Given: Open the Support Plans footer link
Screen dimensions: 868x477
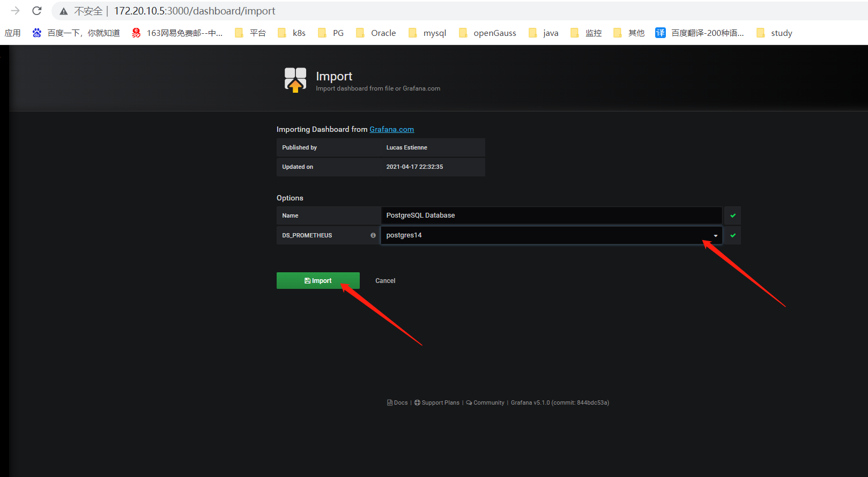Looking at the screenshot, I should pyautogui.click(x=437, y=403).
